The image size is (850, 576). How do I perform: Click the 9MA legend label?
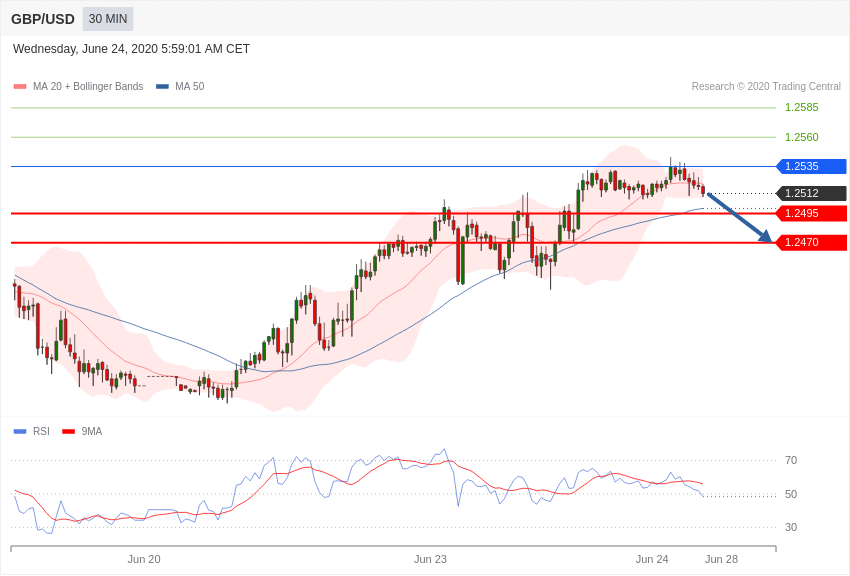point(92,431)
